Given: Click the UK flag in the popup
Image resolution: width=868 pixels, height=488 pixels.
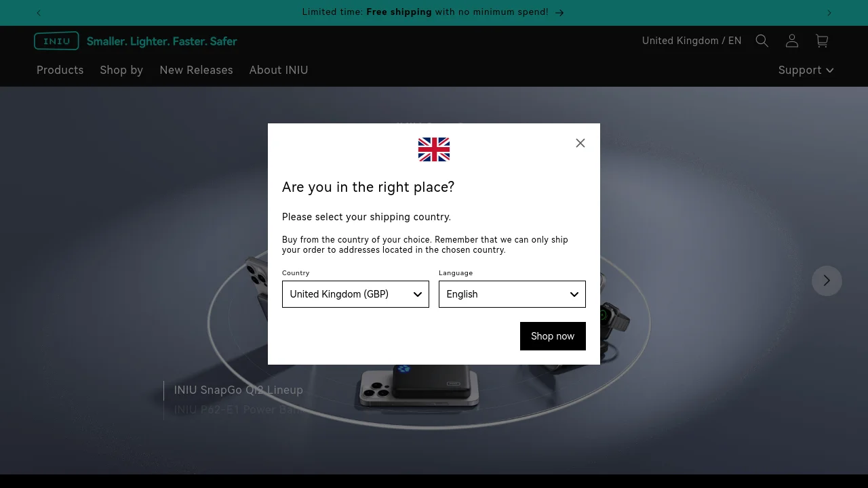Looking at the screenshot, I should click(434, 150).
